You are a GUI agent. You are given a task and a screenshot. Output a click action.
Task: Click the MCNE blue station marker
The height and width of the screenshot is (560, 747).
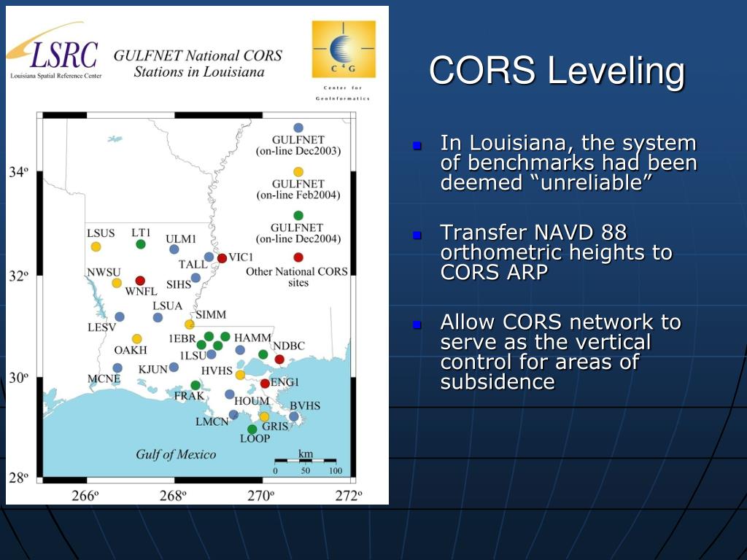pos(117,368)
